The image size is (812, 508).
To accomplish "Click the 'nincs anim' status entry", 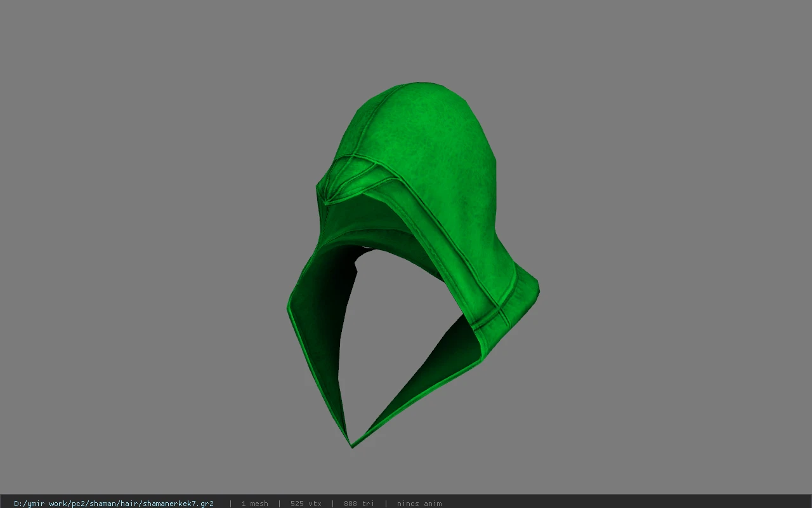I will (419, 504).
